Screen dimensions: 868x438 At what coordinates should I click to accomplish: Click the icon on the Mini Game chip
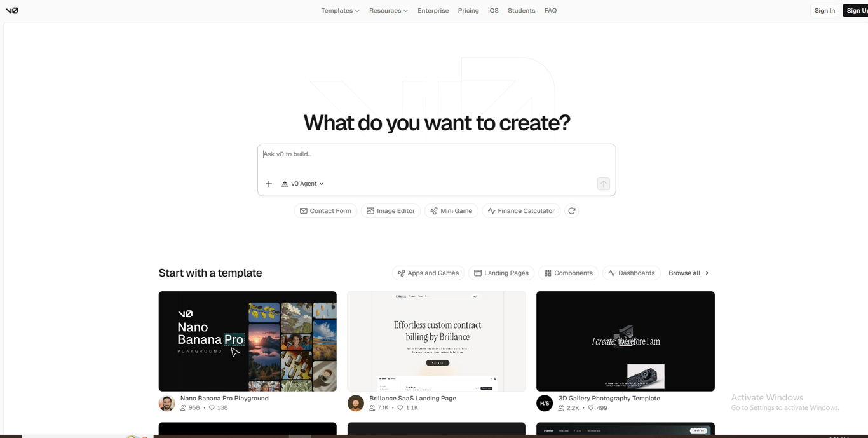pyautogui.click(x=434, y=211)
